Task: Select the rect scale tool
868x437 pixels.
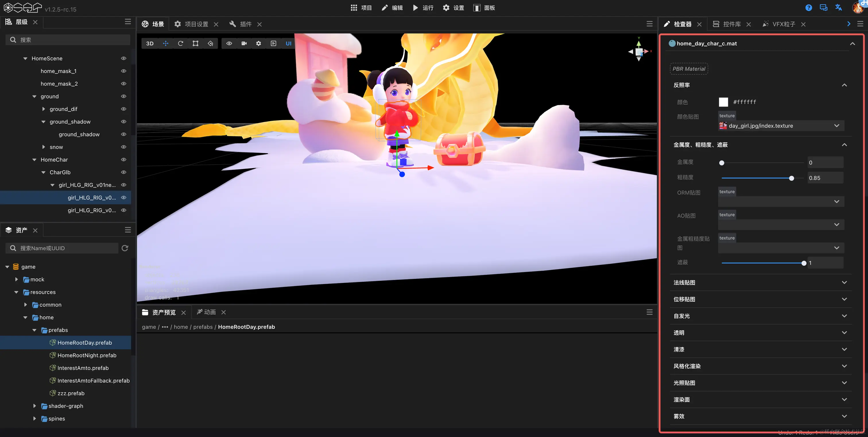Action: coord(195,43)
